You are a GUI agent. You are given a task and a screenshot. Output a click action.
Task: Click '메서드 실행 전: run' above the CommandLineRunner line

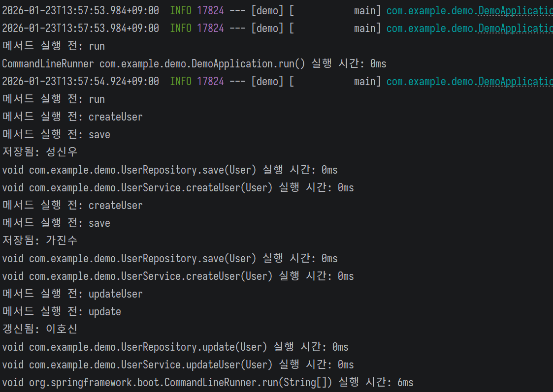(53, 46)
